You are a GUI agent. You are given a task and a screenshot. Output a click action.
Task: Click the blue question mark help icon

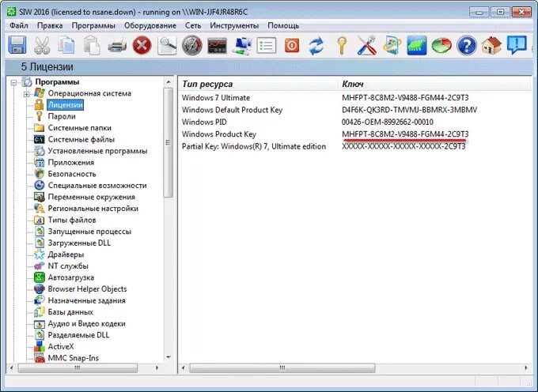467,45
